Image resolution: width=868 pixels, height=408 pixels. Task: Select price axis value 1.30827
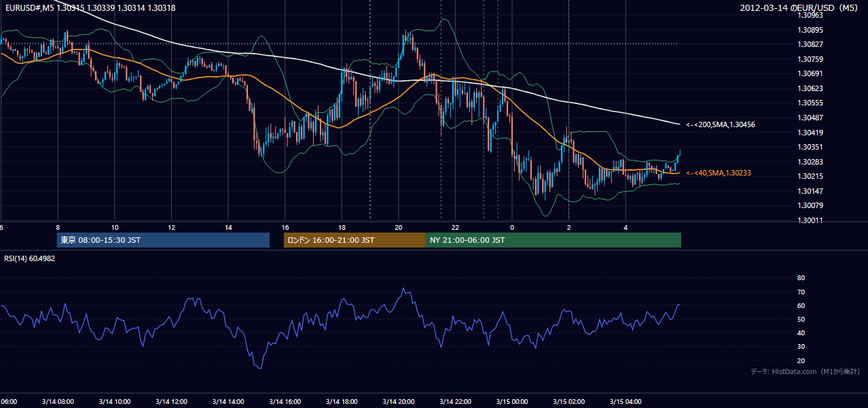point(810,45)
